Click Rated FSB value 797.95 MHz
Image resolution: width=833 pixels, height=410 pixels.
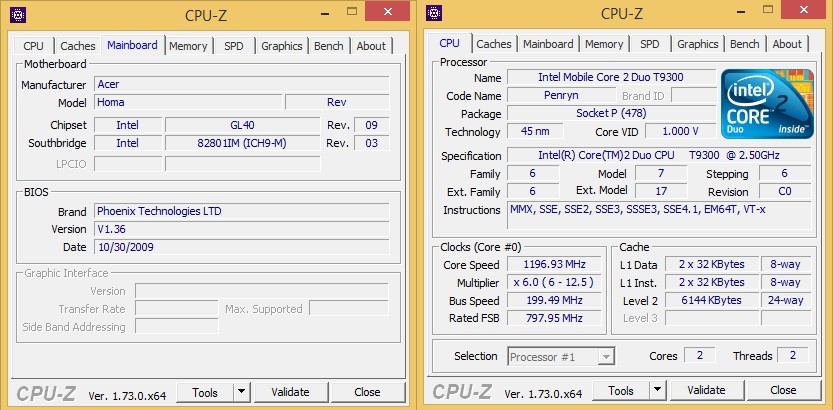(x=554, y=318)
